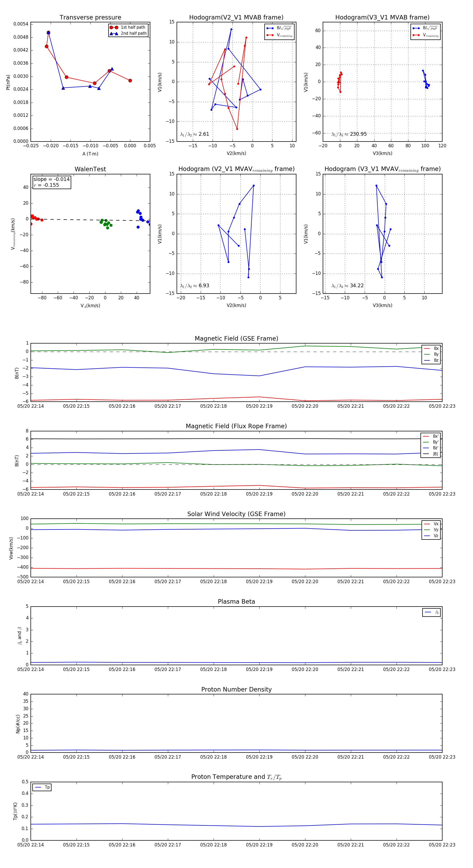Select the 'Bx' legend entry
The width and height of the screenshot is (473, 868).
tap(431, 349)
